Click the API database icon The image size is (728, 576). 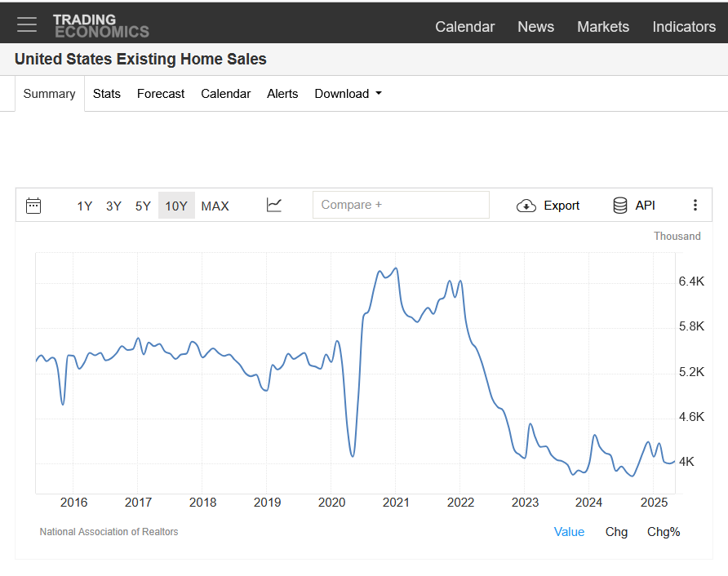click(x=619, y=205)
